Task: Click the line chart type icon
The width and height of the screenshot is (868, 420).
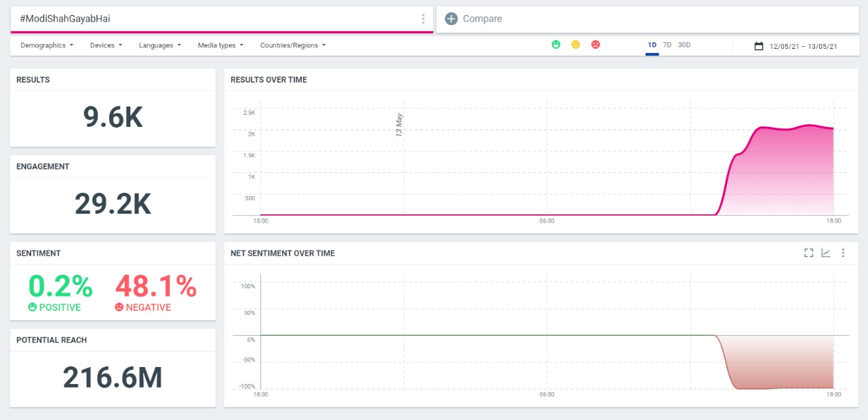Action: 826,253
